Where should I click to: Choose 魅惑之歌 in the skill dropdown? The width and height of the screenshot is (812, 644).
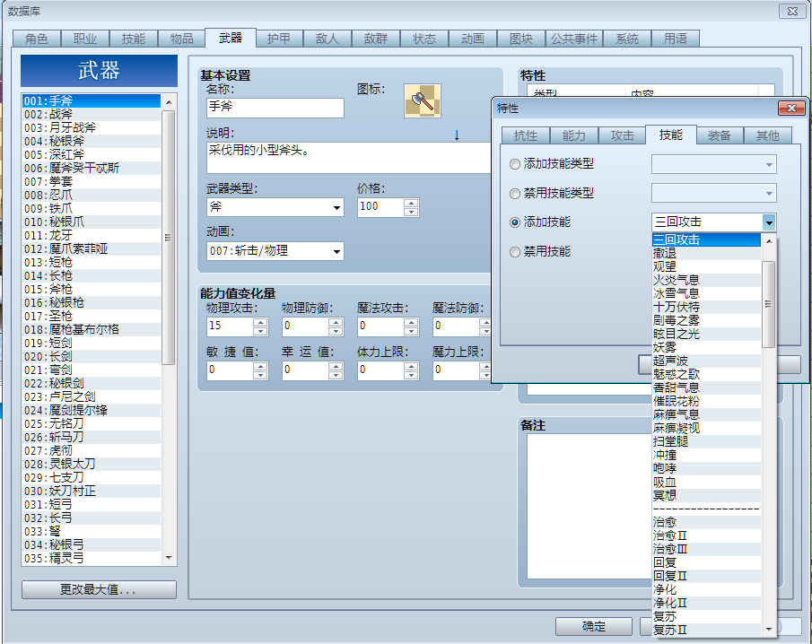[x=706, y=374]
